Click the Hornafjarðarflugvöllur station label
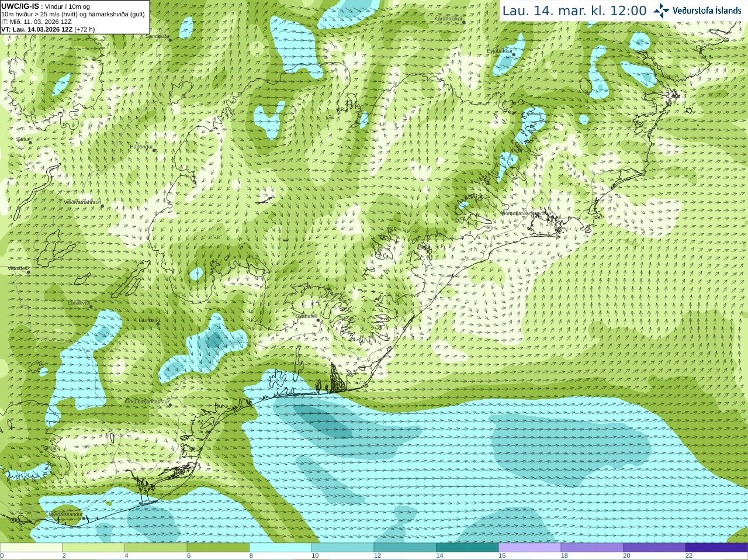Image resolution: width=748 pixels, height=560 pixels. pyautogui.click(x=526, y=213)
